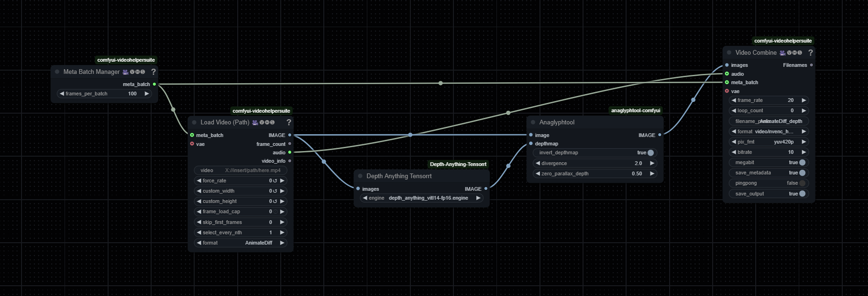The height and width of the screenshot is (296, 868).
Task: Open help for Meta Batch Manager node
Action: 153,72
